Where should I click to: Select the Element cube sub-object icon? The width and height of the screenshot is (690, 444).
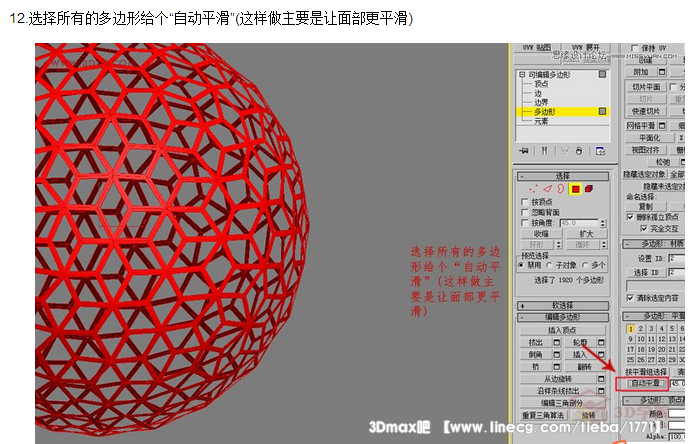pos(589,189)
